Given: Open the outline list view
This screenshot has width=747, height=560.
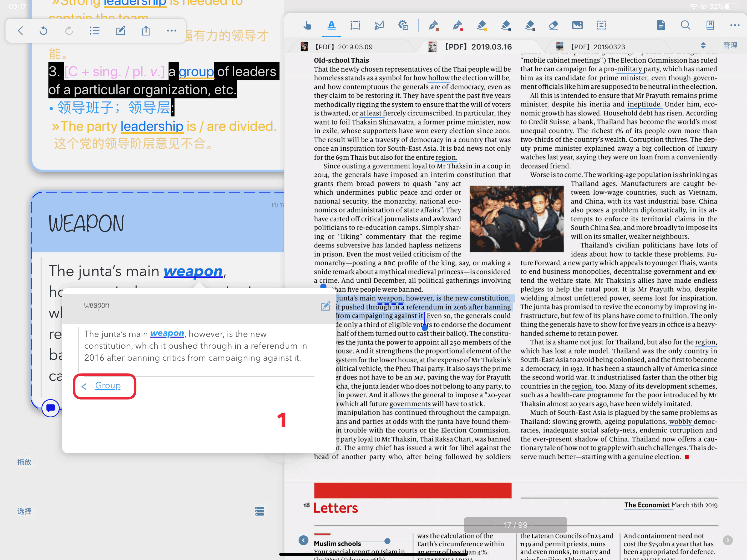Looking at the screenshot, I should (x=95, y=31).
